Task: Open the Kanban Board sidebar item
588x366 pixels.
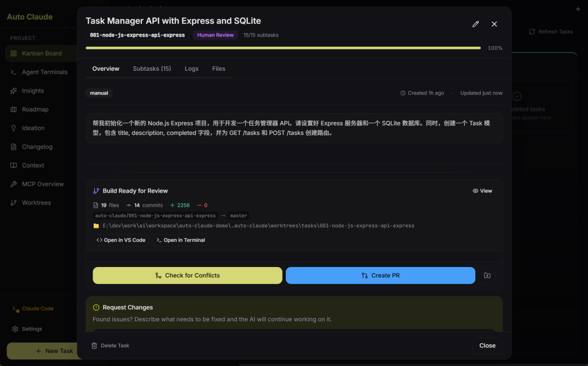Action: (41, 53)
